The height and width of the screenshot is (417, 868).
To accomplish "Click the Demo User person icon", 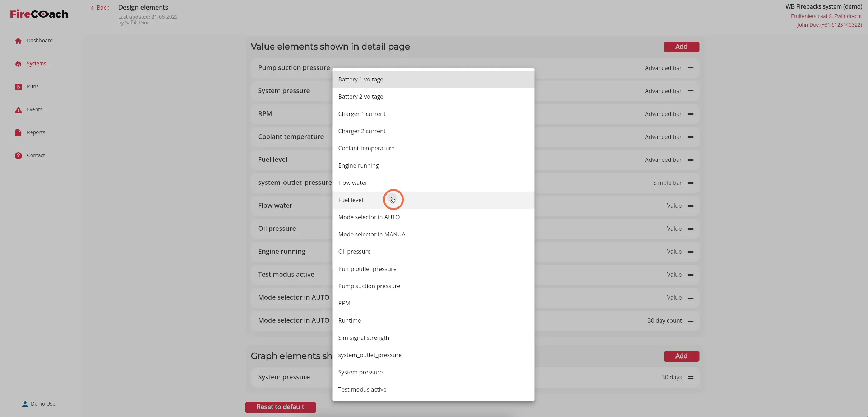I will (25, 404).
